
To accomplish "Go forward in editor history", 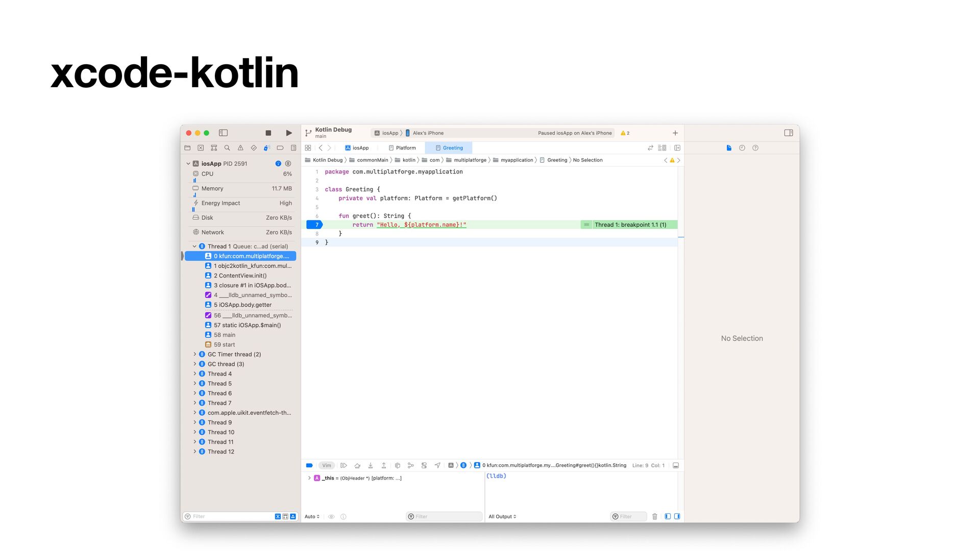I will pos(329,148).
